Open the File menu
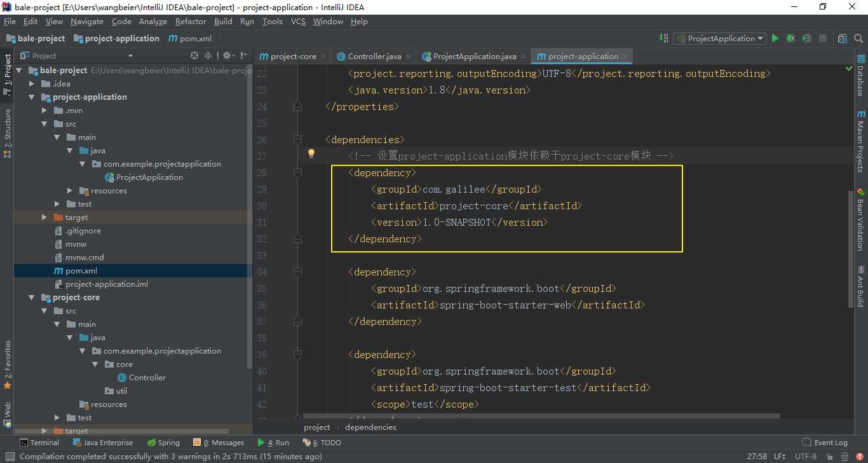The image size is (868, 463). 10,22
